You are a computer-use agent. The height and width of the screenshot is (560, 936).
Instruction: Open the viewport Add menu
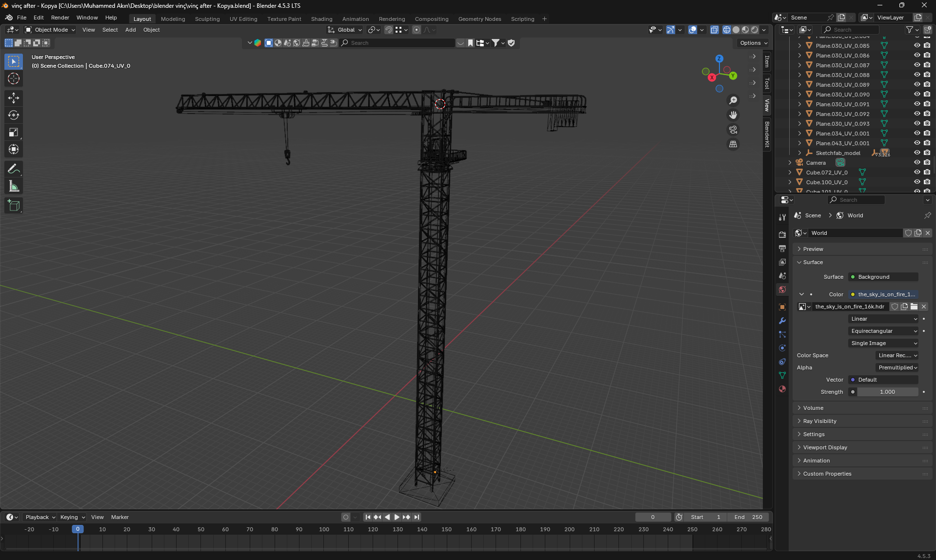(x=130, y=30)
